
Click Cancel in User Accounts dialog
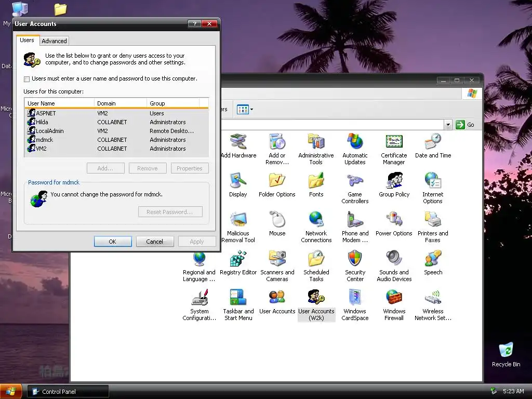[x=155, y=242]
